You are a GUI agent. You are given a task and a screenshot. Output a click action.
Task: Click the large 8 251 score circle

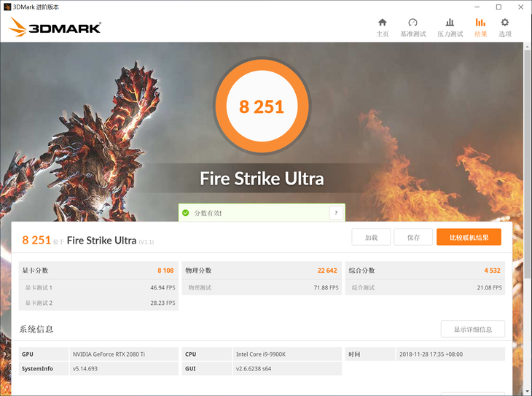(262, 106)
